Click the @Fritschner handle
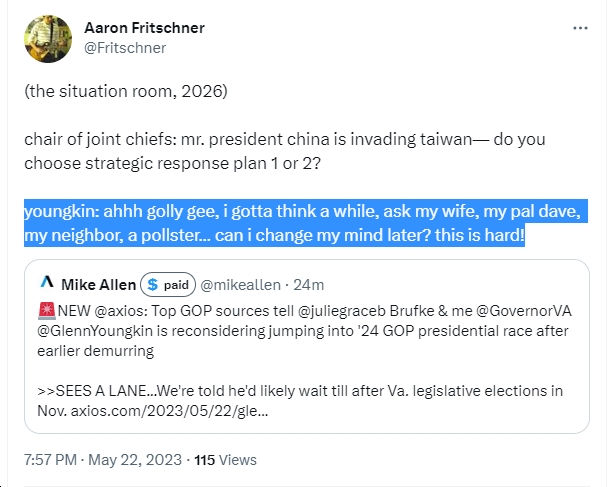The height and width of the screenshot is (487, 607). (125, 48)
